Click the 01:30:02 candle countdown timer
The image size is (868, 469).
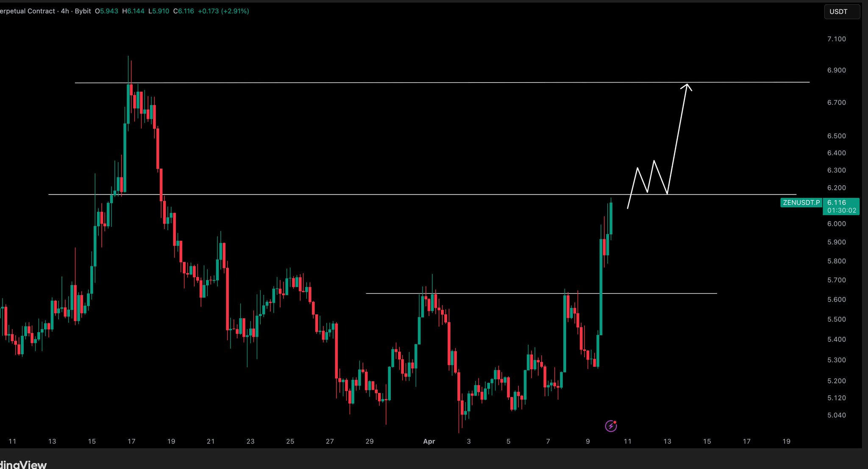point(841,211)
